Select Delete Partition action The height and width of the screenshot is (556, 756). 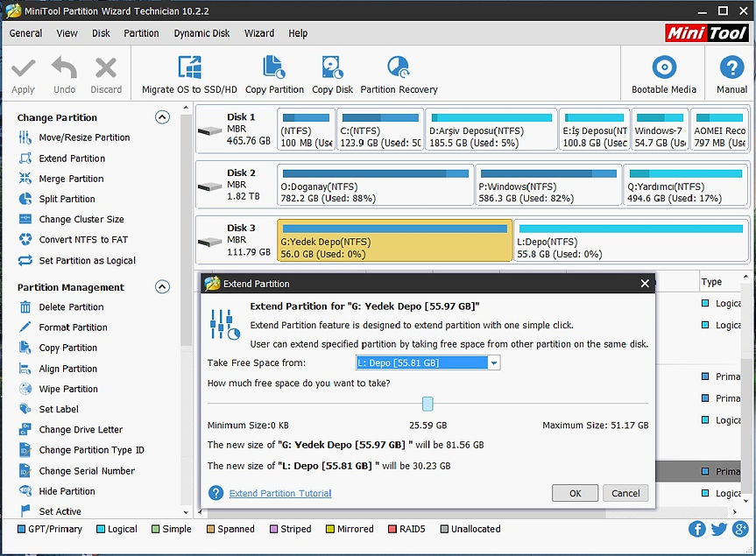[61, 307]
